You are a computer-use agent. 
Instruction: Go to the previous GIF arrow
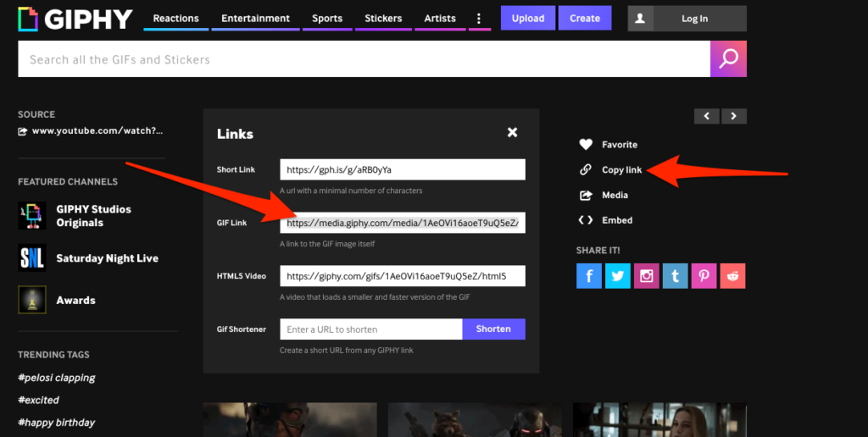click(706, 116)
